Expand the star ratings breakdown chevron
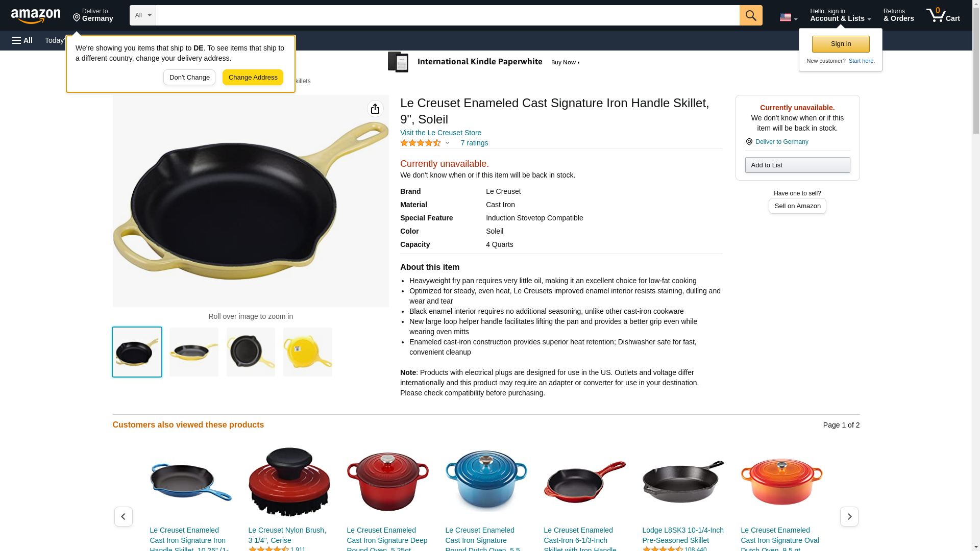 pos(447,143)
